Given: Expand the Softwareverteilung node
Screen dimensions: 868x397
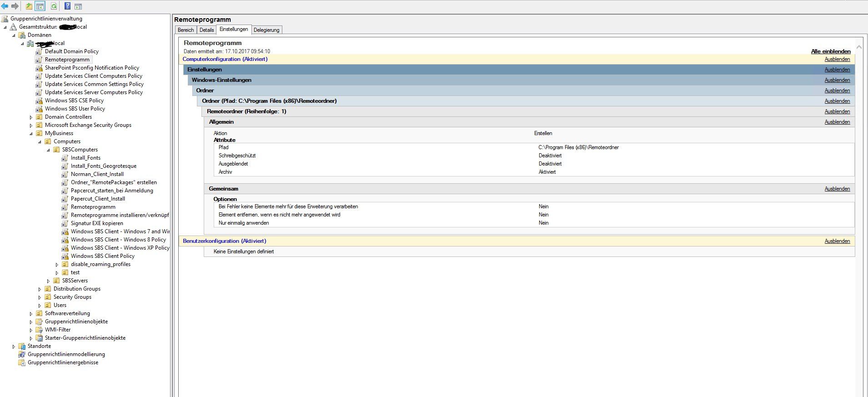Looking at the screenshot, I should [31, 314].
